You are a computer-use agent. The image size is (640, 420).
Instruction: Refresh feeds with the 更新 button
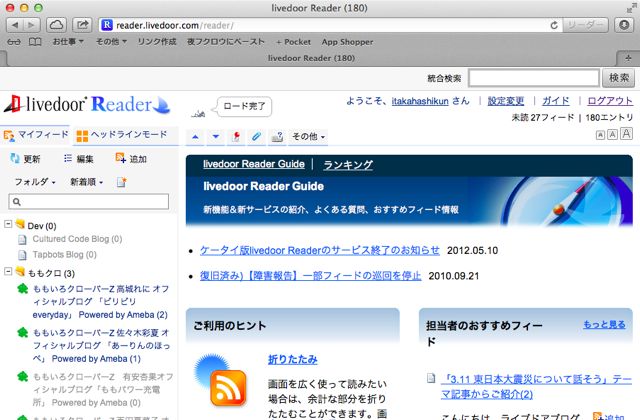pos(25,159)
